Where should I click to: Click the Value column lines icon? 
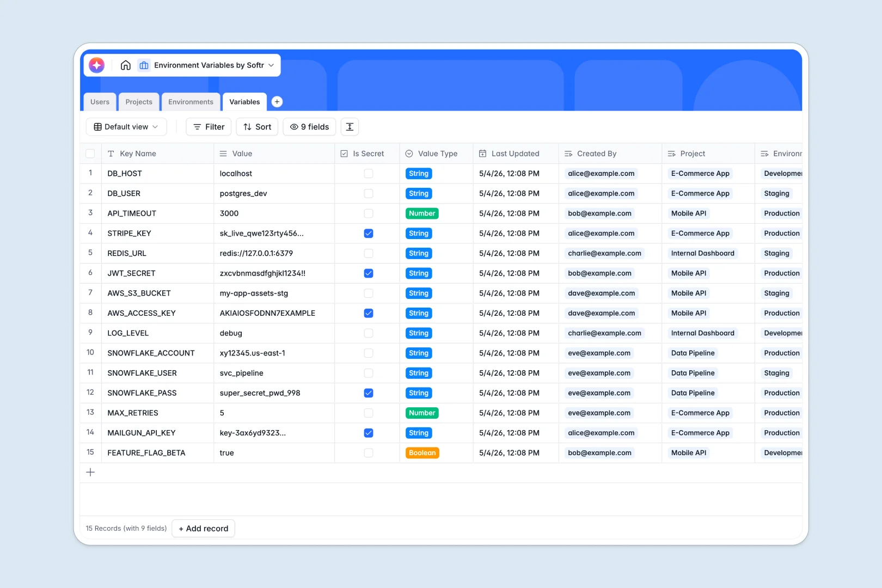(223, 154)
